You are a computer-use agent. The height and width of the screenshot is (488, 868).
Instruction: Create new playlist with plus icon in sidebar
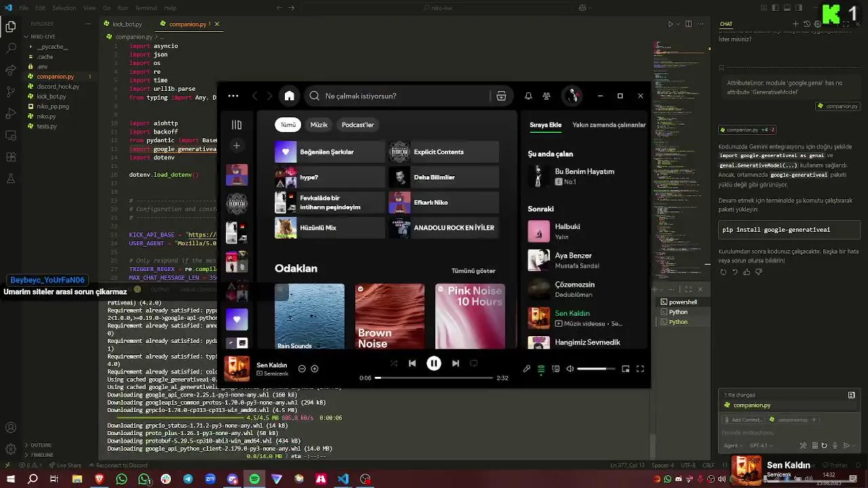[x=237, y=146]
